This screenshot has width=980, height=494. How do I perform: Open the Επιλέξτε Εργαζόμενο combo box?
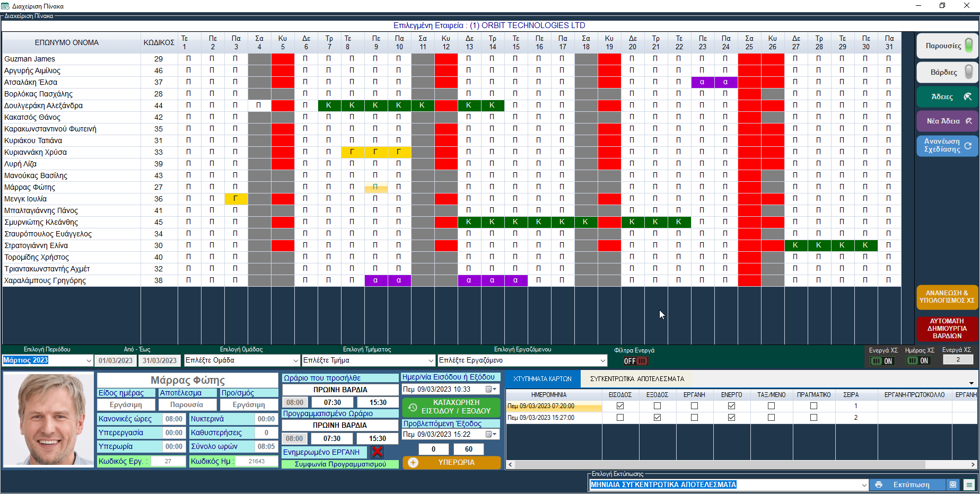pos(602,360)
